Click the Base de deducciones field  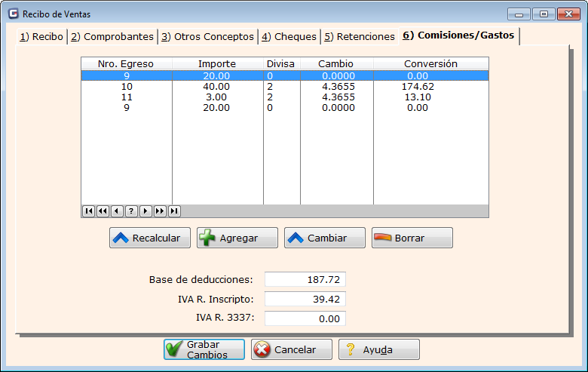[x=305, y=279]
